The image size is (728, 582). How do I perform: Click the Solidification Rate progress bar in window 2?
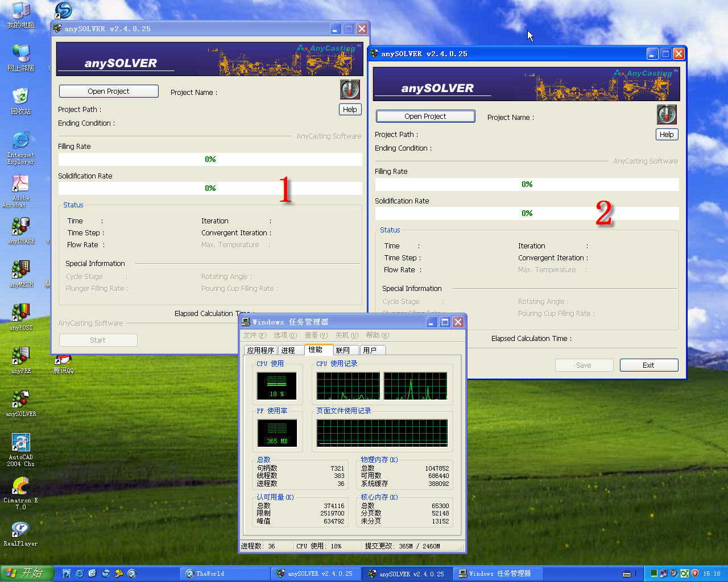coord(527,213)
